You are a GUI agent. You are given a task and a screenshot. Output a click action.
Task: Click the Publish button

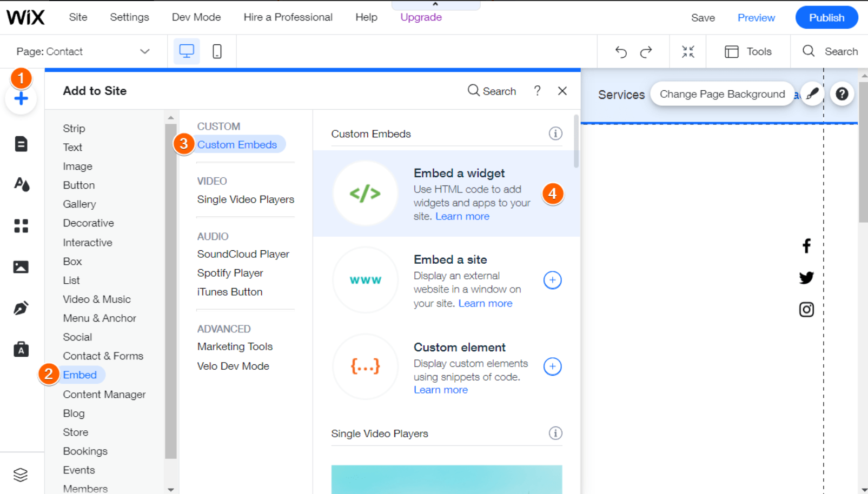coord(826,17)
